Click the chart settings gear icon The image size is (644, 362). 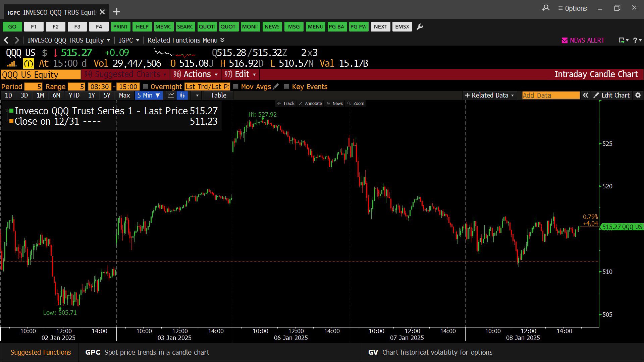tap(638, 96)
